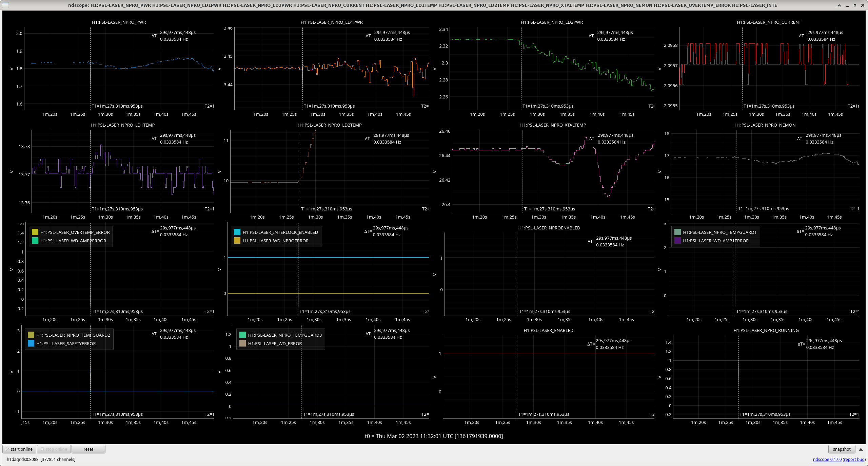868x466 pixels.
Task: Shade the window using the title bar up-arrow
Action: (839, 5)
